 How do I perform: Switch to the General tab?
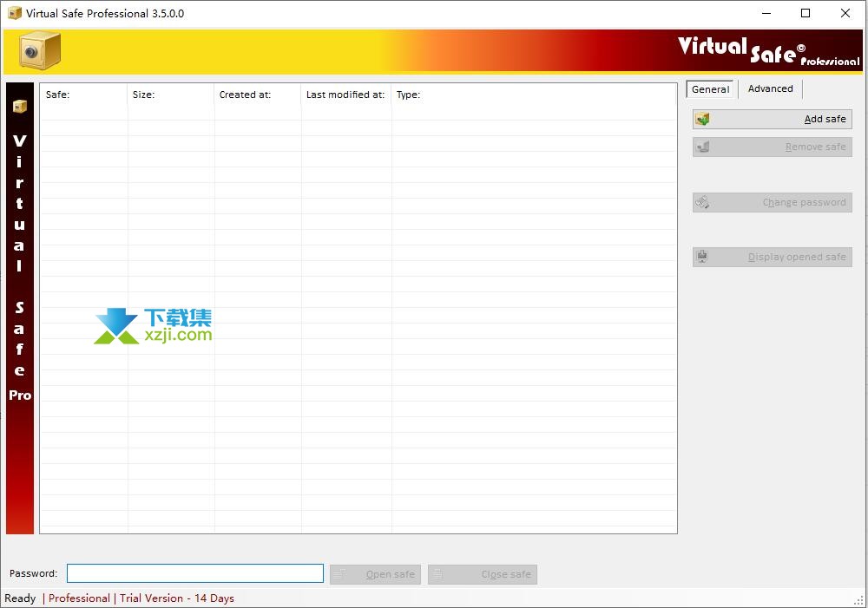pyautogui.click(x=710, y=89)
